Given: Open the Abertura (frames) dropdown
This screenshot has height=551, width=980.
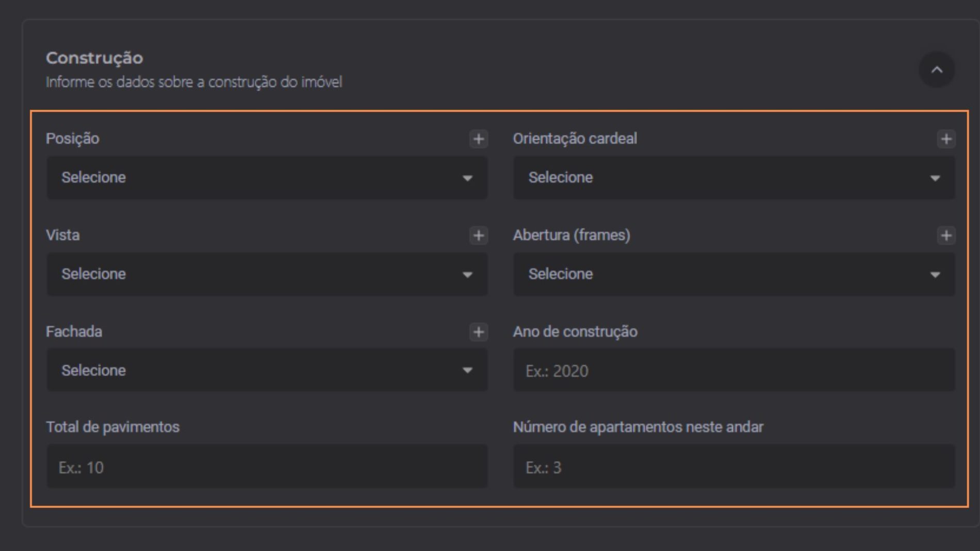Looking at the screenshot, I should [x=734, y=274].
